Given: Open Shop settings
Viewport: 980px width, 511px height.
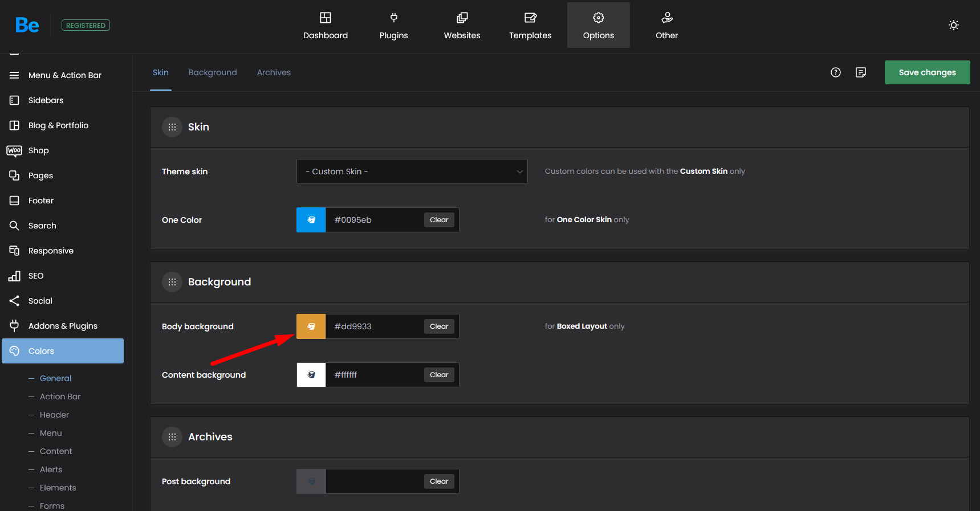Looking at the screenshot, I should tap(63, 150).
